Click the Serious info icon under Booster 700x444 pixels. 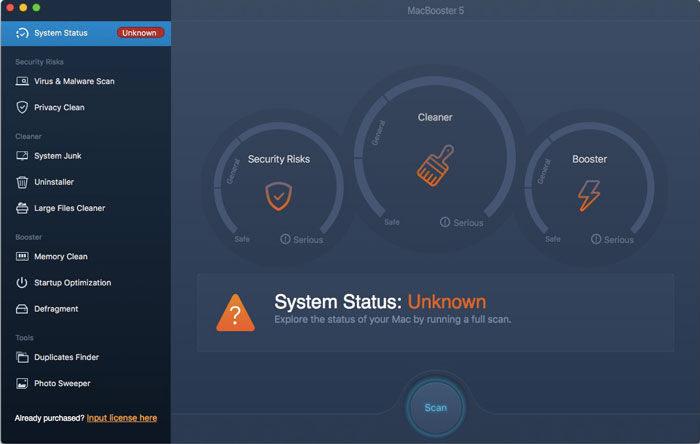pyautogui.click(x=596, y=239)
